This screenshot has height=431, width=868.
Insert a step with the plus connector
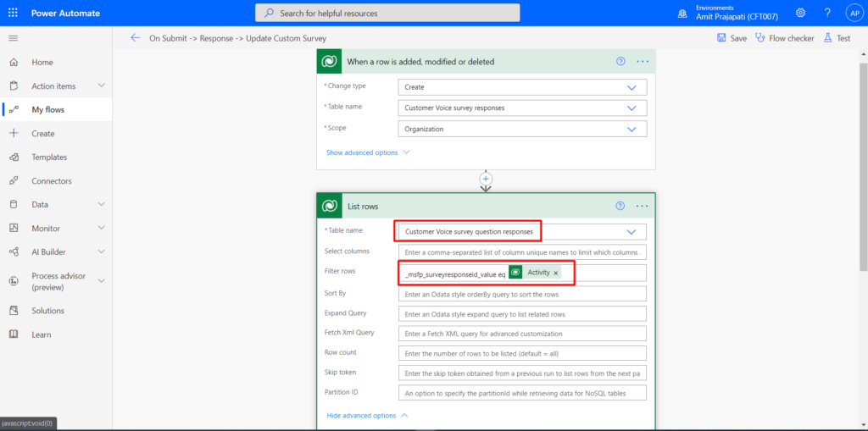(x=486, y=179)
